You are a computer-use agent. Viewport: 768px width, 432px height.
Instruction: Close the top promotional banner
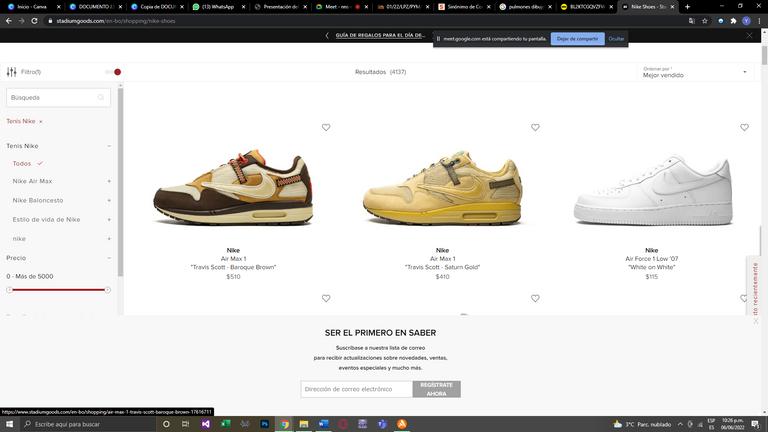tap(749, 35)
